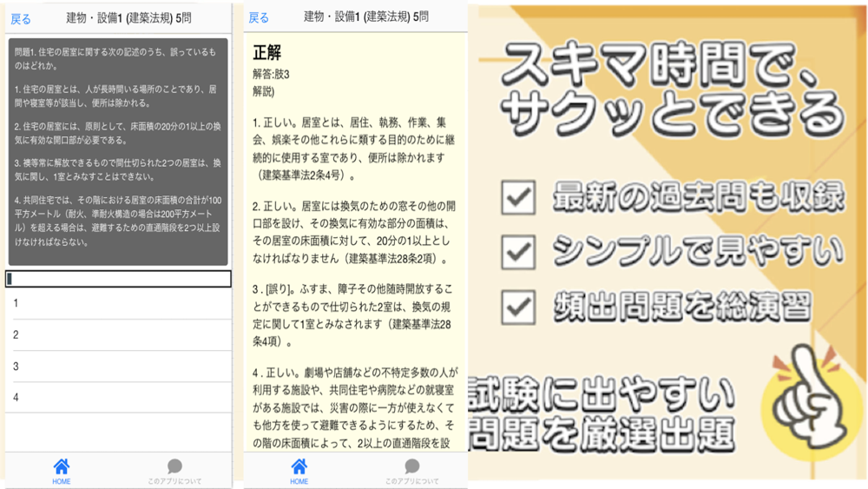Screen dimensions: 868x489
Task: Click the 最新の過去問も収録 label
Action: [699, 196]
